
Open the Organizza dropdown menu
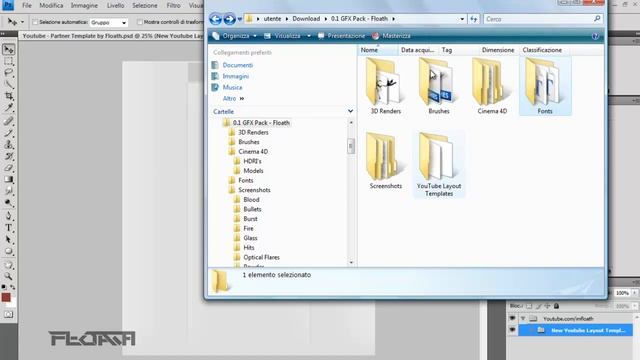point(235,36)
